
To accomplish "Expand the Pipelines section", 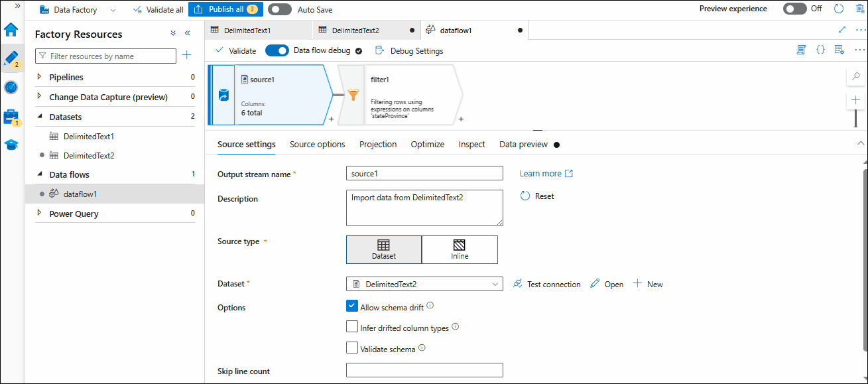I will 40,77.
